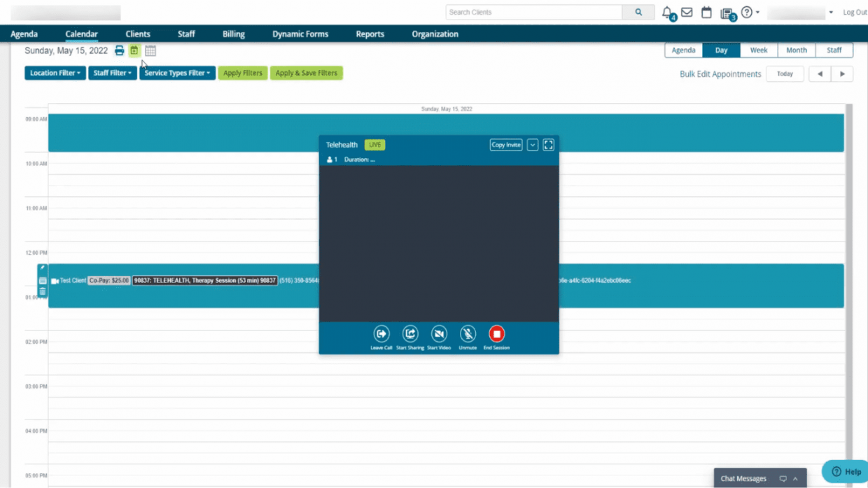Click the pencil edit icon on appointment
868x488 pixels.
pos(43,269)
